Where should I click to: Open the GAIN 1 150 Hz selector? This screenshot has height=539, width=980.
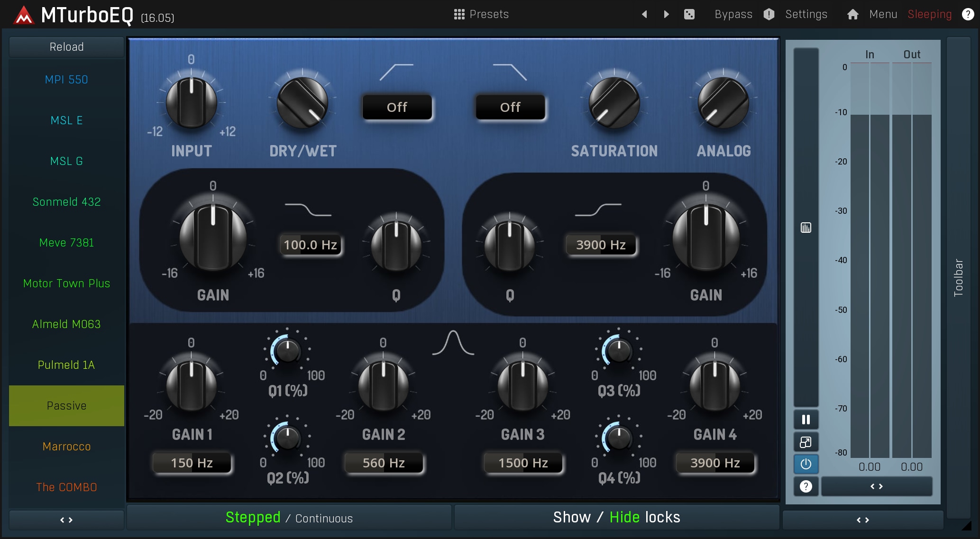click(192, 463)
